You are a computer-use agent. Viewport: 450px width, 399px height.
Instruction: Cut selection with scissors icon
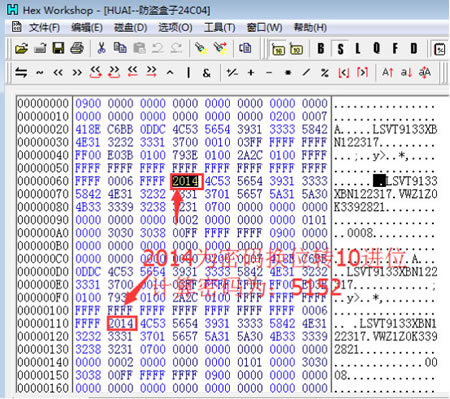point(101,49)
